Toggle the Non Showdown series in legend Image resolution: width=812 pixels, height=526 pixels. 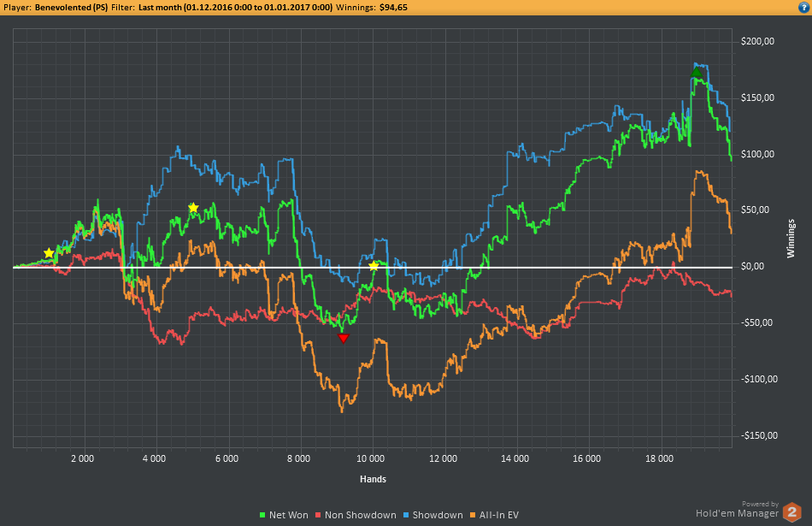click(x=361, y=515)
